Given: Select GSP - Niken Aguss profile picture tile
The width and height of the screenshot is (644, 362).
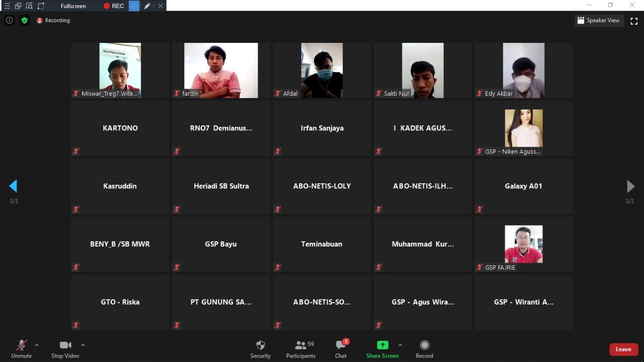Looking at the screenshot, I should tap(524, 128).
